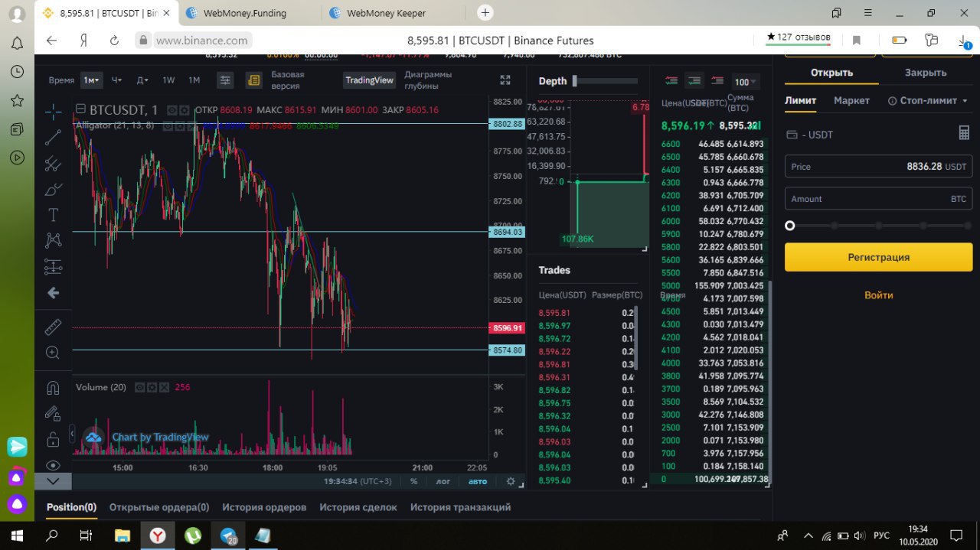Click the yellow notes icon in chart header
The width and height of the screenshot is (980, 550).
coord(253,80)
